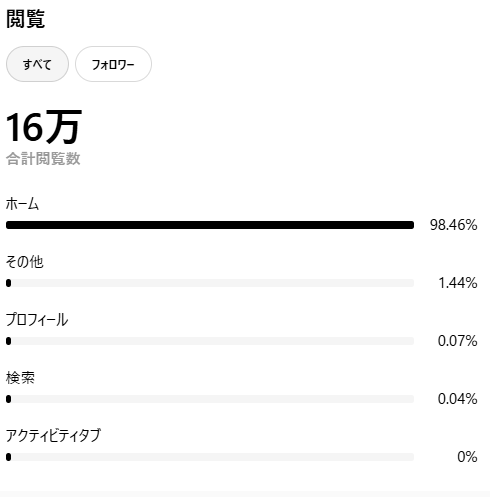Click the 閲覧 section heading
Viewport: 490px width, 499px height.
click(25, 19)
